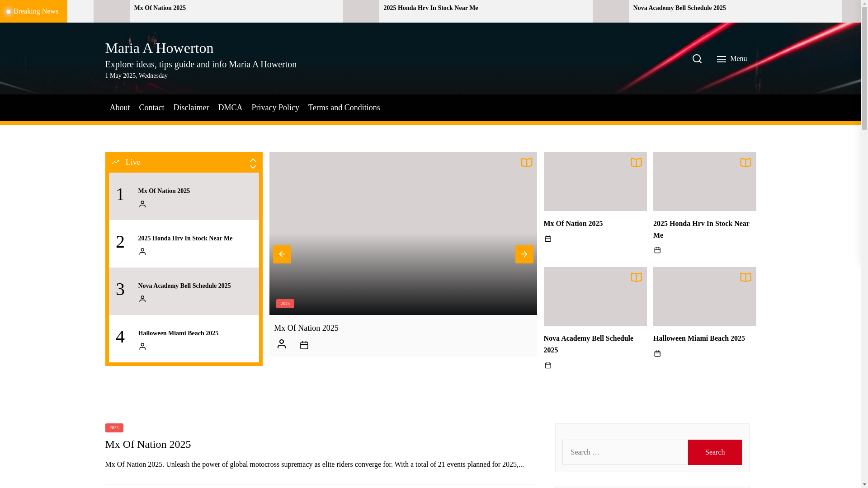This screenshot has height=488, width=868.
Task: Click the 2025 category tag on slider
Action: point(285,304)
